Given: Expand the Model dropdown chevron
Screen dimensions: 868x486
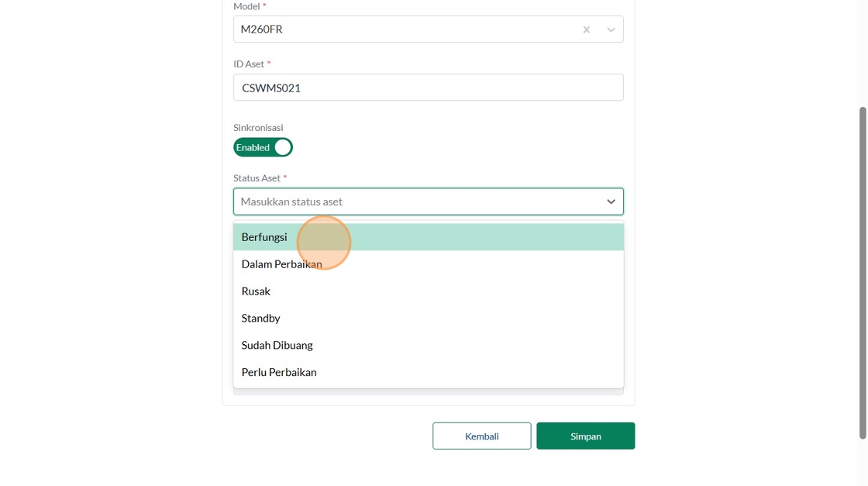Looking at the screenshot, I should coord(611,29).
